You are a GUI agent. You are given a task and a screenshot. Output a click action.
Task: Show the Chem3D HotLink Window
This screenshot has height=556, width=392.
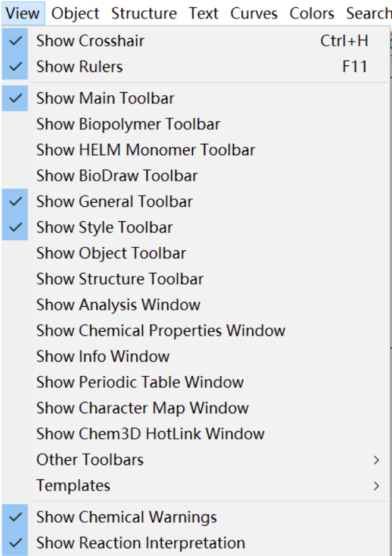coord(195,434)
